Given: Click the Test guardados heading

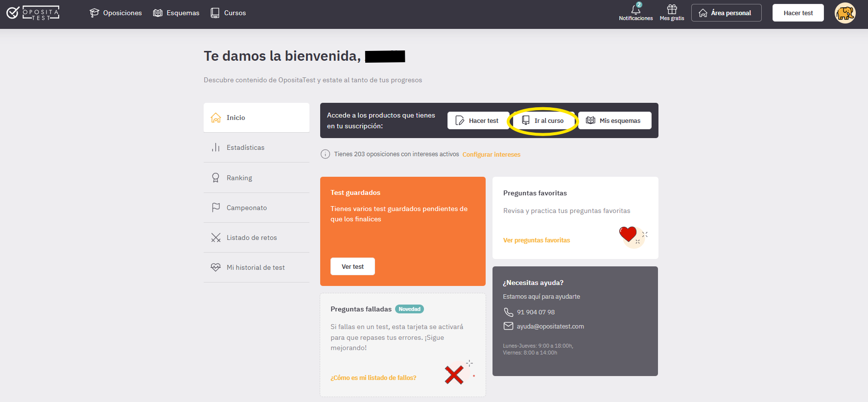Looking at the screenshot, I should 355,192.
